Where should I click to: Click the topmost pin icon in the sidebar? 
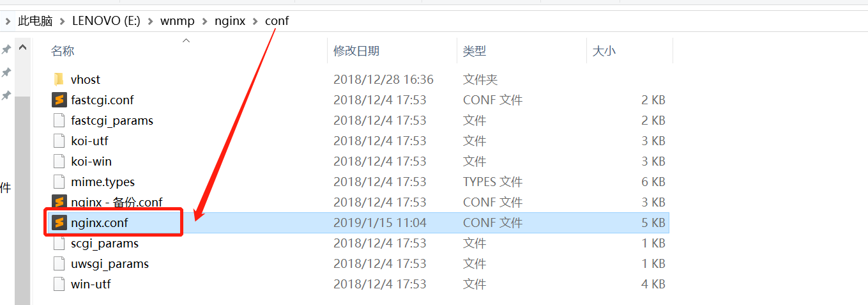pos(6,49)
